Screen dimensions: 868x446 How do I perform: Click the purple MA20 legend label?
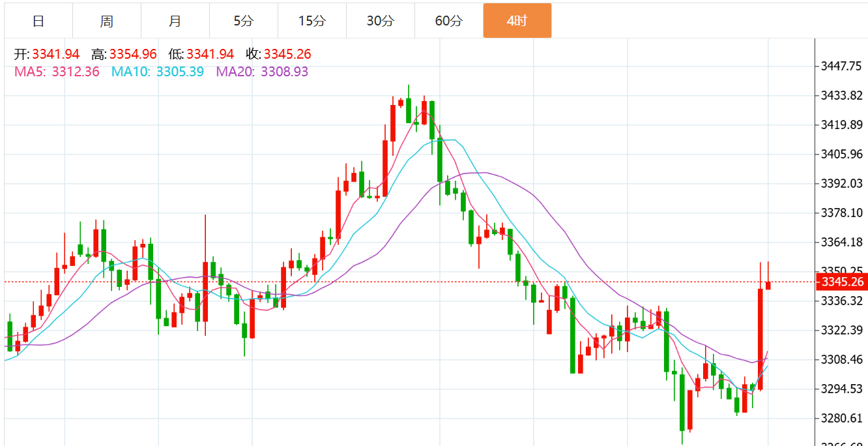(x=262, y=72)
